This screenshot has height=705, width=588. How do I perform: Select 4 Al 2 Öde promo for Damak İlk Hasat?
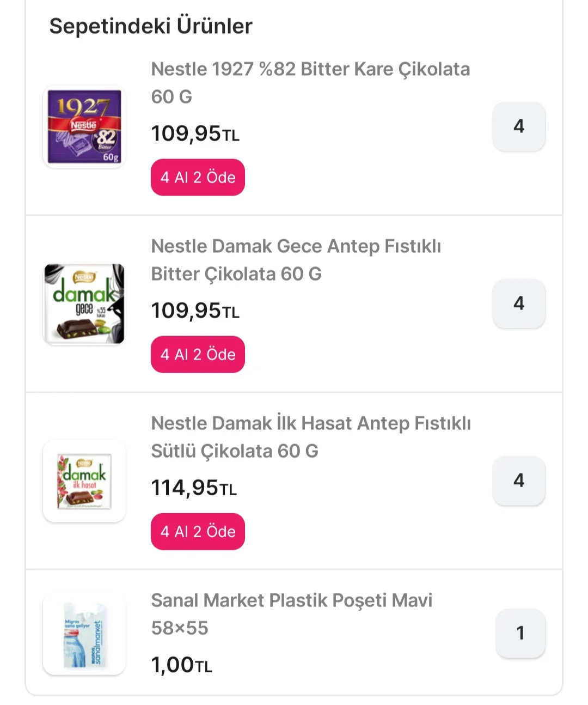coord(198,532)
